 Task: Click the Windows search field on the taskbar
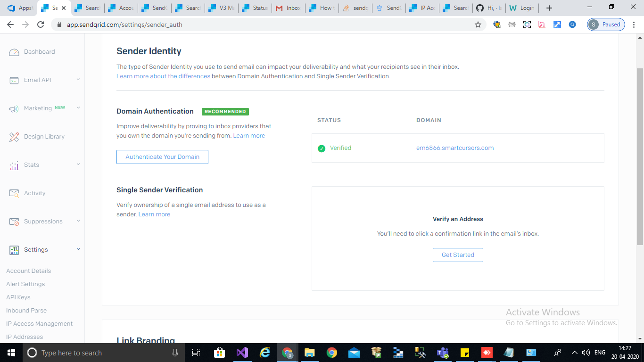click(x=94, y=352)
